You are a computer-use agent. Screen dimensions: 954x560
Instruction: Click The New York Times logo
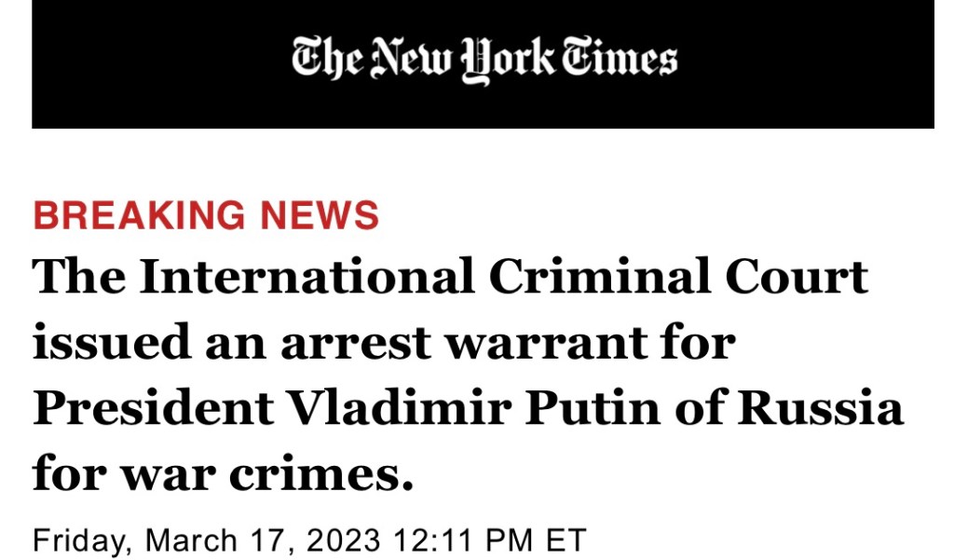484,61
